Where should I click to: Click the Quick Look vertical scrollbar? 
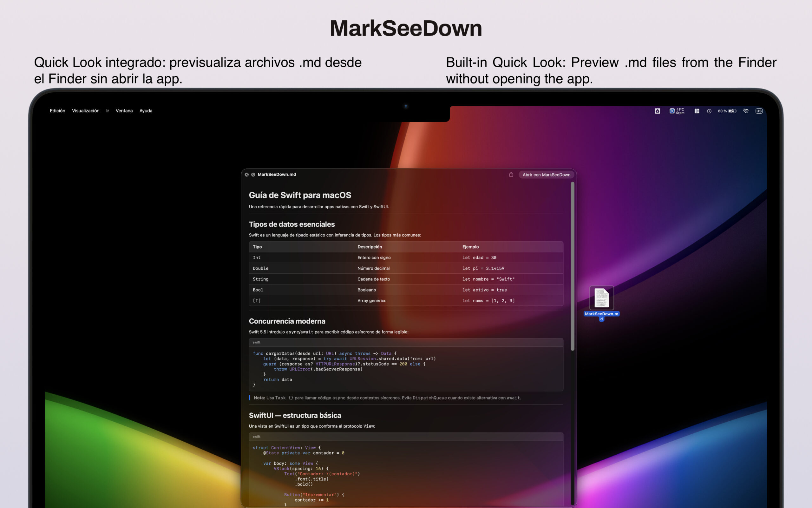573,266
